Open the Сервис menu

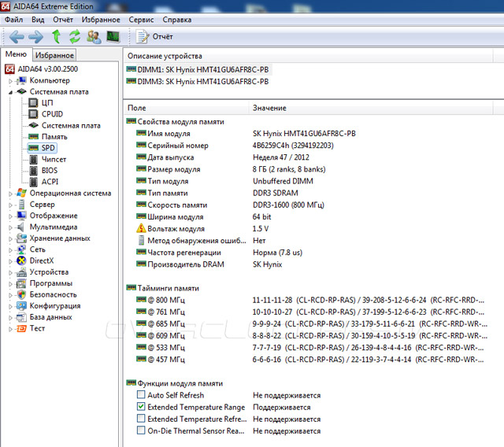(141, 20)
